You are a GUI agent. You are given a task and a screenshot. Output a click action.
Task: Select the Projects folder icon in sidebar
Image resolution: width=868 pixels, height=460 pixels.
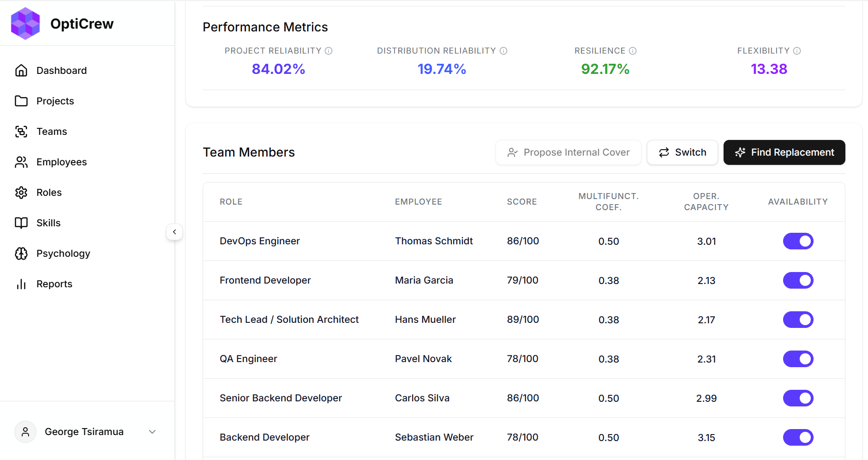tap(21, 101)
